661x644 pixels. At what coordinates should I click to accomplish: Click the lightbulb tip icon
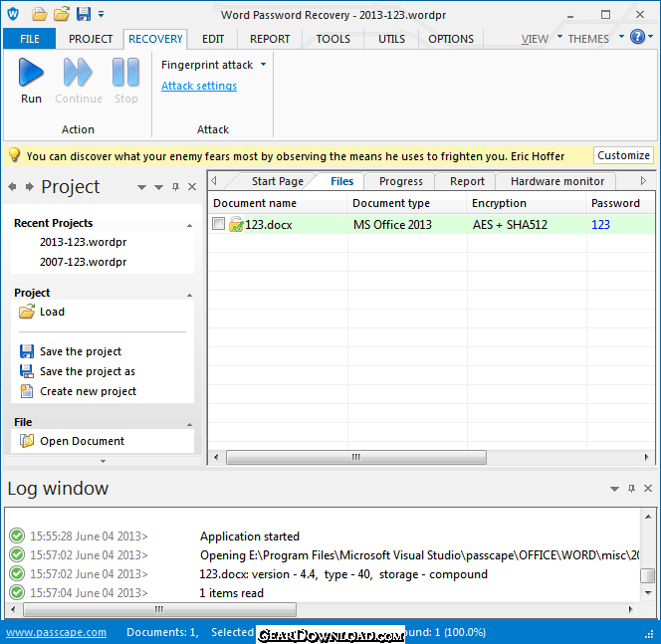(14, 155)
